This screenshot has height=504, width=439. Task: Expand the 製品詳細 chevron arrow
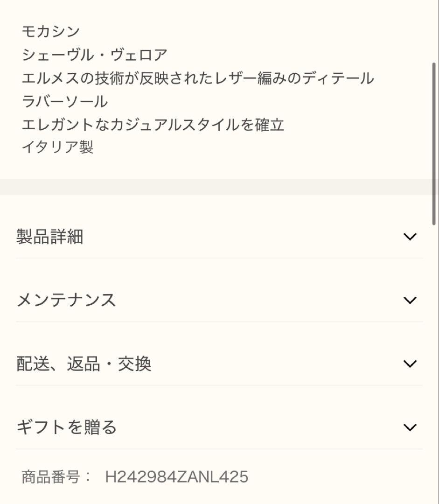(410, 237)
